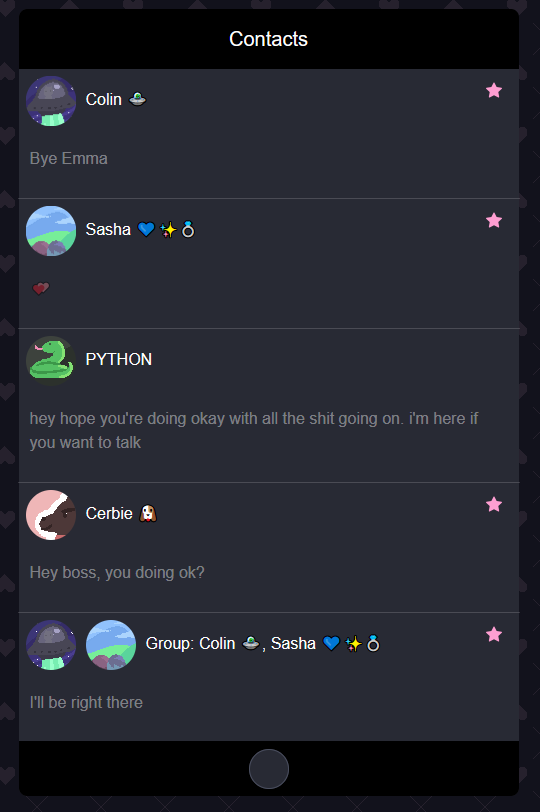Toggle the pink star next to Sasha
This screenshot has width=540, height=812.
point(494,221)
